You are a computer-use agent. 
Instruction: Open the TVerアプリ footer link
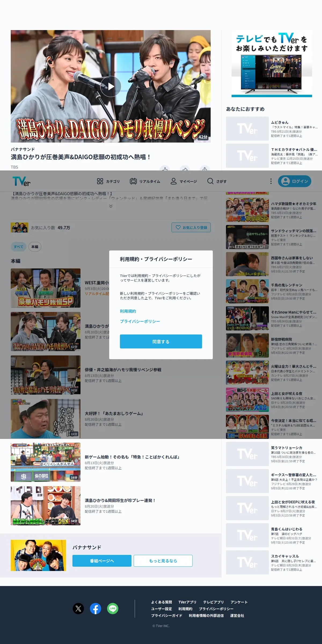pyautogui.click(x=187, y=602)
